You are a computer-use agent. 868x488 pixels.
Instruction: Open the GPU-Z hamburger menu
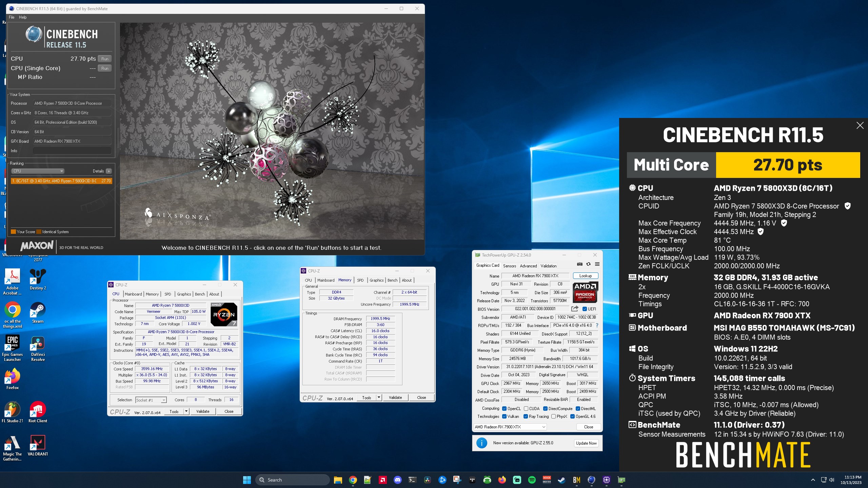pos(597,264)
